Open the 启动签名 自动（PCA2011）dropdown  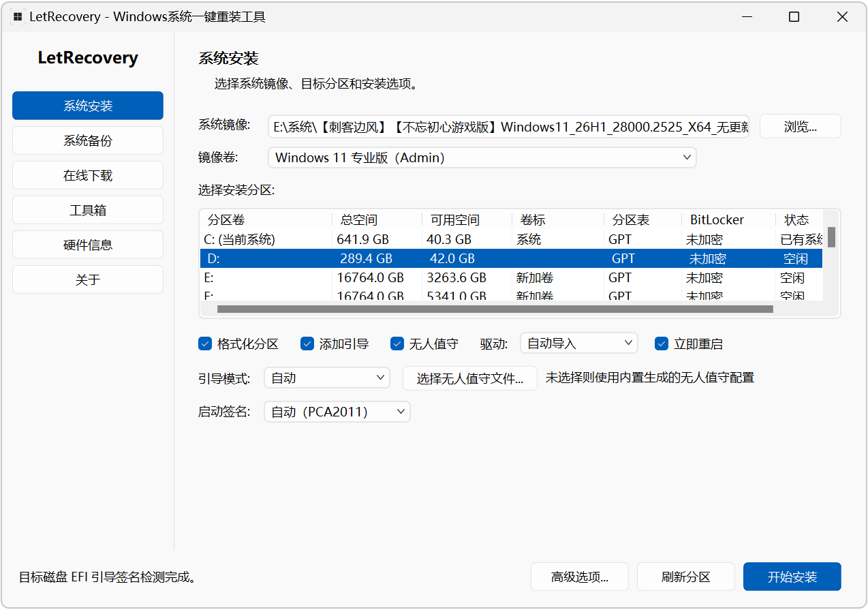pos(337,412)
